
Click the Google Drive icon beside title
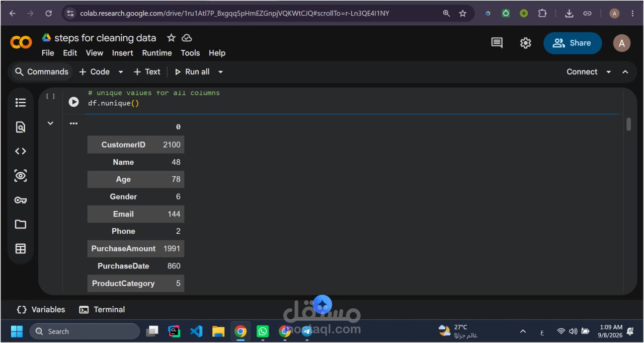[46, 38]
